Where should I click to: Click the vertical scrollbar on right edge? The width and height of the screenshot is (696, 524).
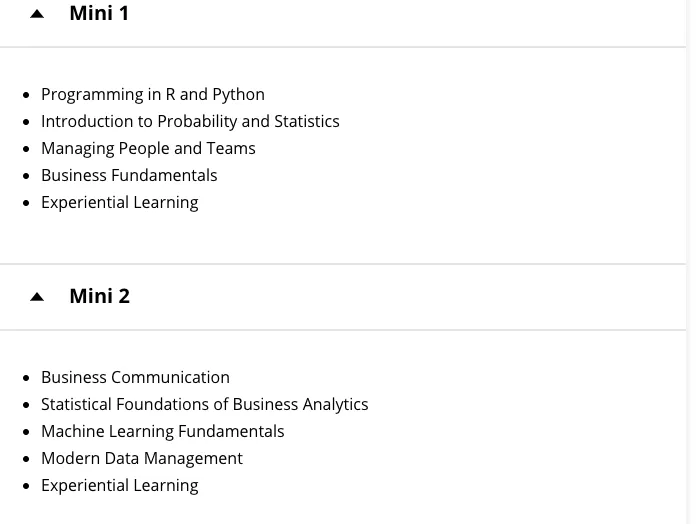pos(690,262)
